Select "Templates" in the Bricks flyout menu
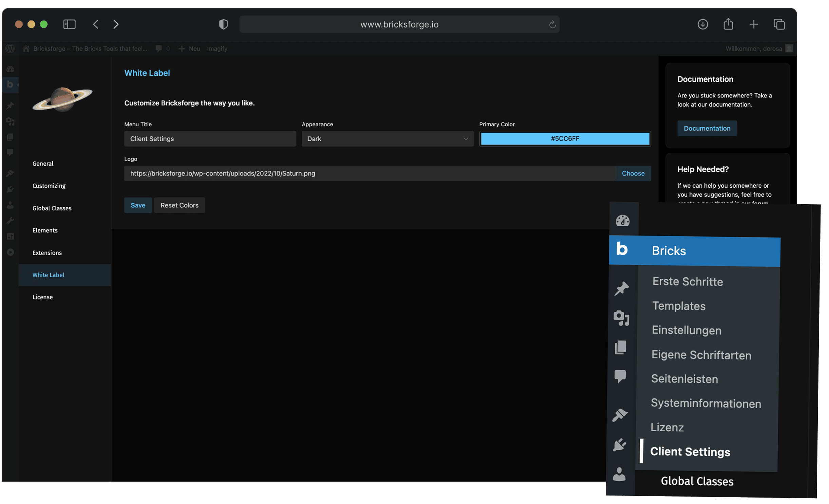 [678, 306]
